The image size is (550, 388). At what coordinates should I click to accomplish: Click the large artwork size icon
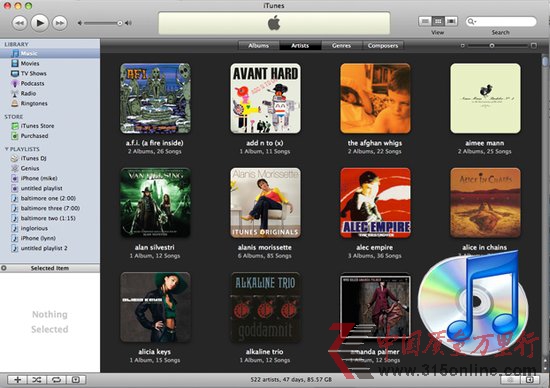[534, 46]
